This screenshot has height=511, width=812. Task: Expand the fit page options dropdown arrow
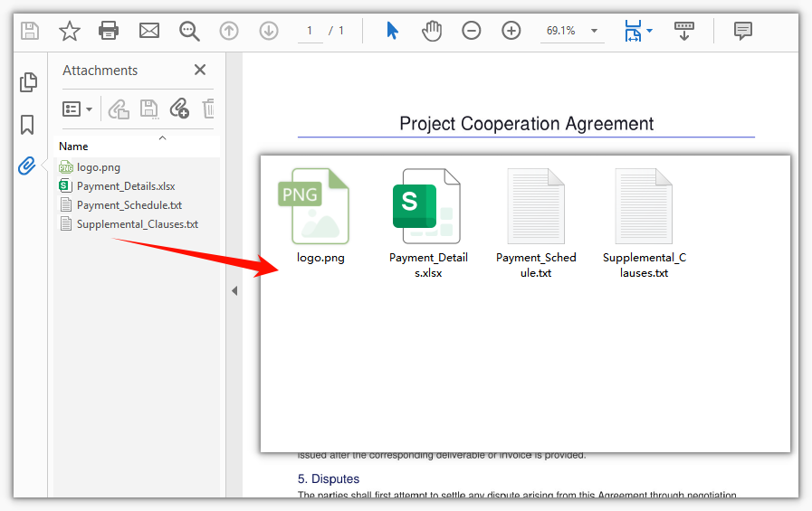tap(649, 31)
